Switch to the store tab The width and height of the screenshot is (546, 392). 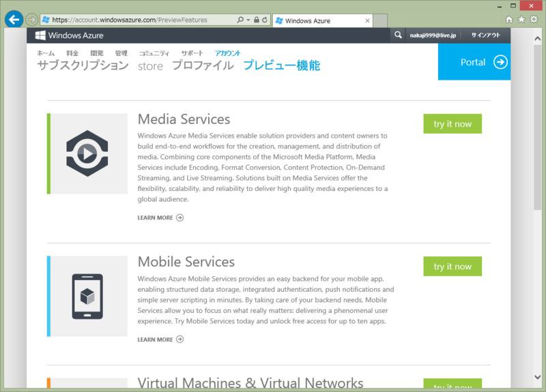(150, 66)
